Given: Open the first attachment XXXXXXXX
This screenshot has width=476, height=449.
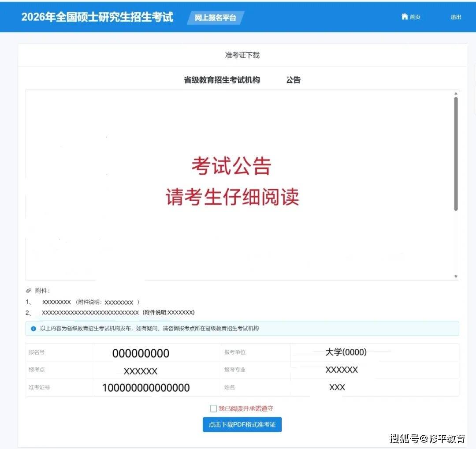Looking at the screenshot, I should pos(56,302).
